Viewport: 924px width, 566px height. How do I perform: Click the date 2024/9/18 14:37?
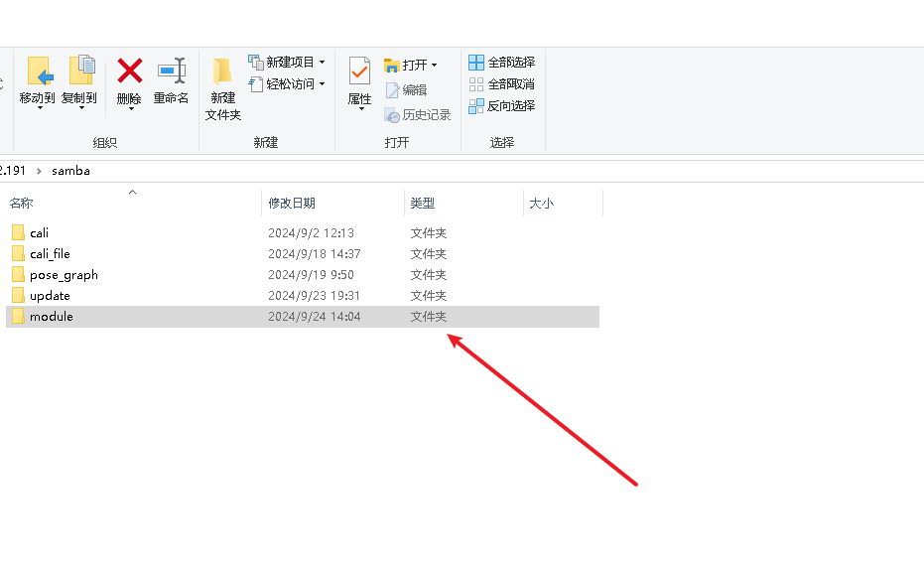[x=314, y=254]
